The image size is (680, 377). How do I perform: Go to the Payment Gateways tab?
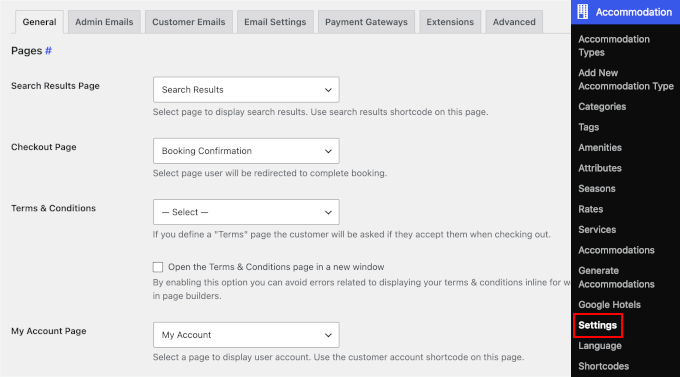click(x=366, y=22)
